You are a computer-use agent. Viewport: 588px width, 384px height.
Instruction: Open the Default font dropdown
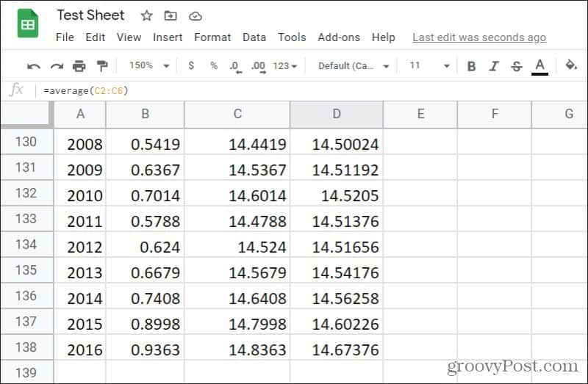tap(354, 66)
